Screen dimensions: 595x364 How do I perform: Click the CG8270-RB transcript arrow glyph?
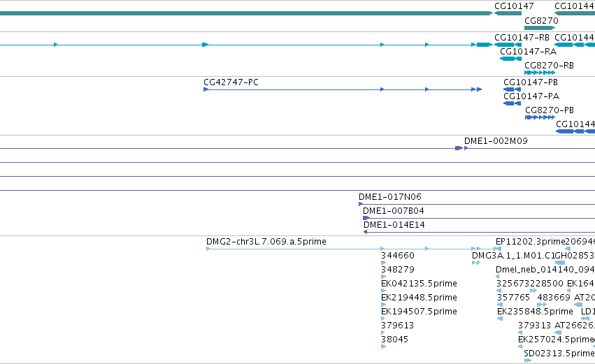[x=540, y=73]
